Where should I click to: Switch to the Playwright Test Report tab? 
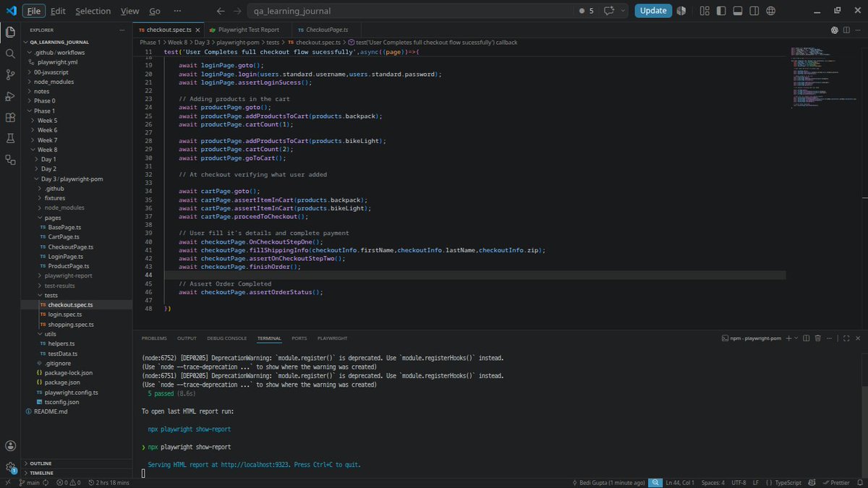248,30
